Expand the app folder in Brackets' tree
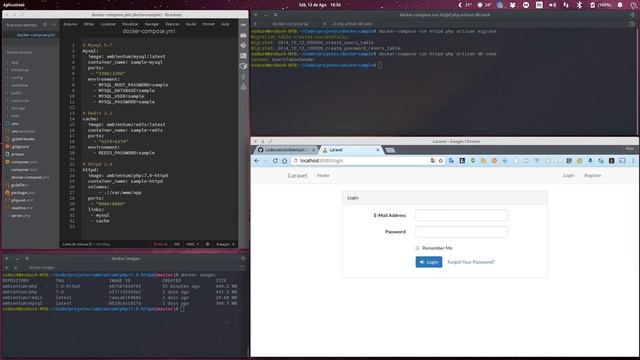The width and height of the screenshot is (640, 360). (15, 62)
